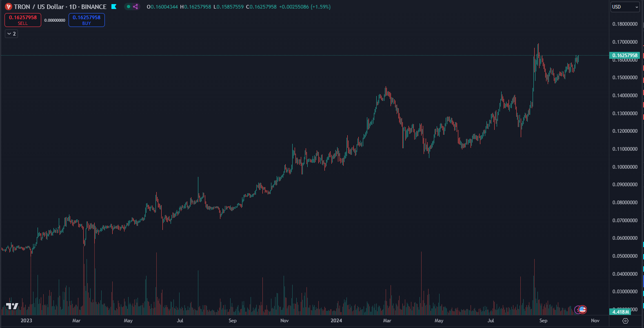Click the 2024 label on time axis
The height and width of the screenshot is (328, 644).
[336, 321]
